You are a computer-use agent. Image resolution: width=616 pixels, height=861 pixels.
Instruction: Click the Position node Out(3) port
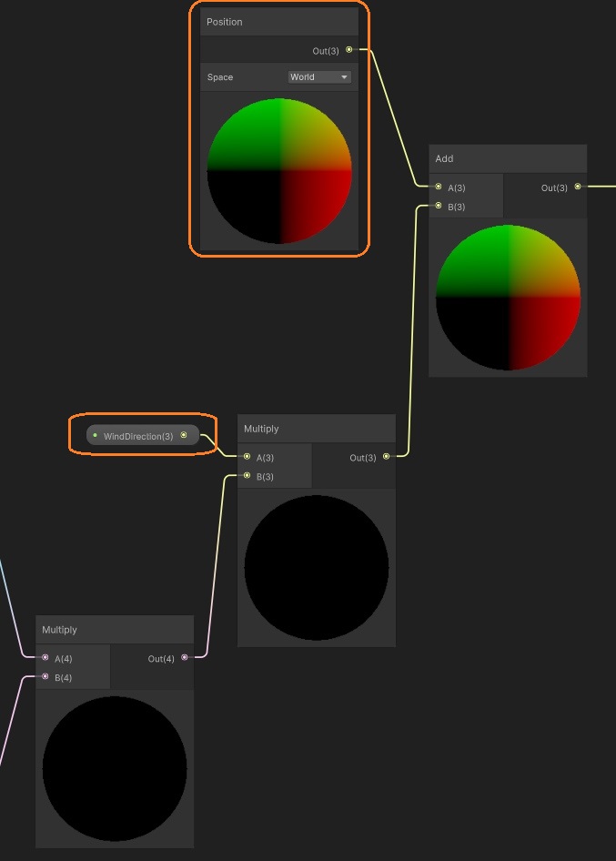(349, 50)
